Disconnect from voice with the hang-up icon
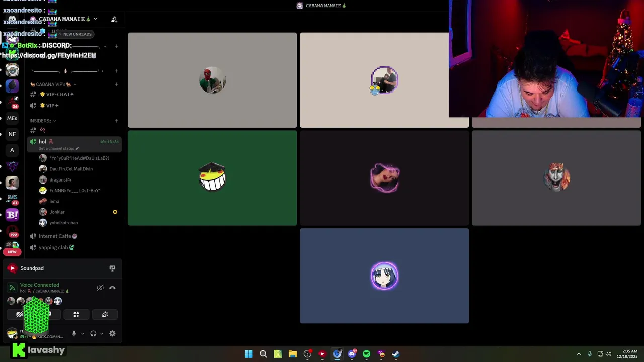Image resolution: width=644 pixels, height=362 pixels. [x=112, y=288]
